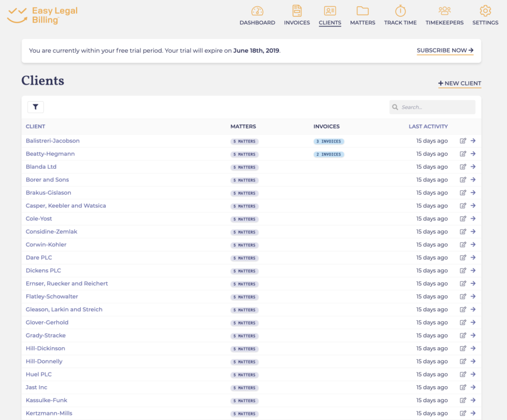
Task: Click the filter icon above the client list
Action: pos(35,107)
